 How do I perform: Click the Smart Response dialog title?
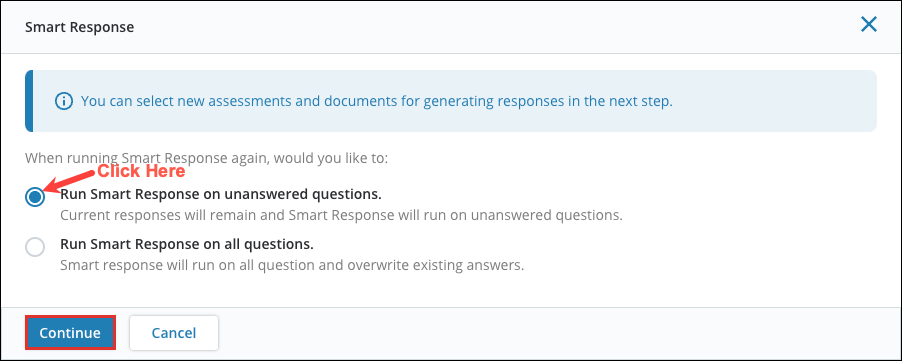(x=79, y=27)
